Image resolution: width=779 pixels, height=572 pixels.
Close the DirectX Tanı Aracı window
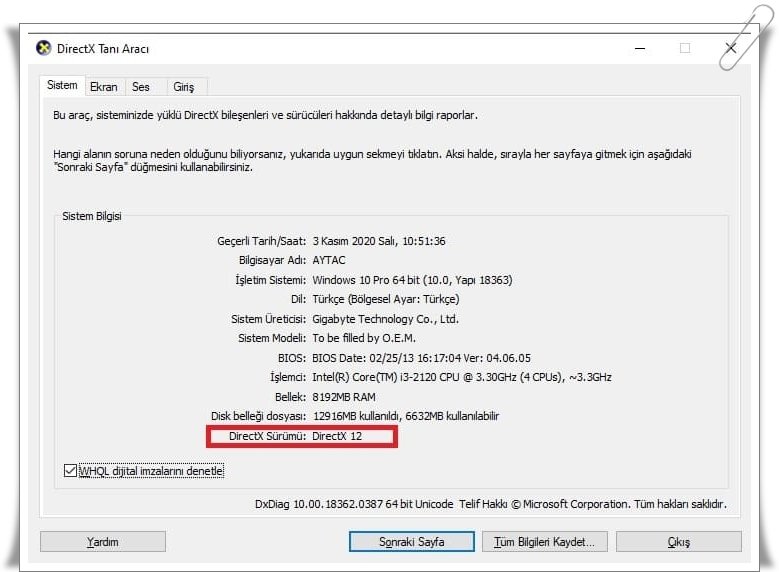[x=730, y=48]
